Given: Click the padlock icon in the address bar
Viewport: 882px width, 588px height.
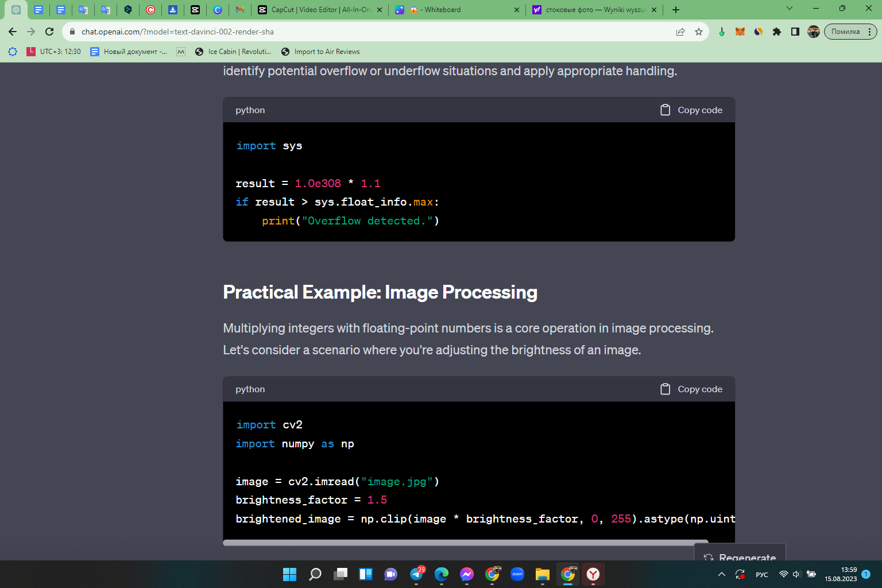Looking at the screenshot, I should (72, 32).
